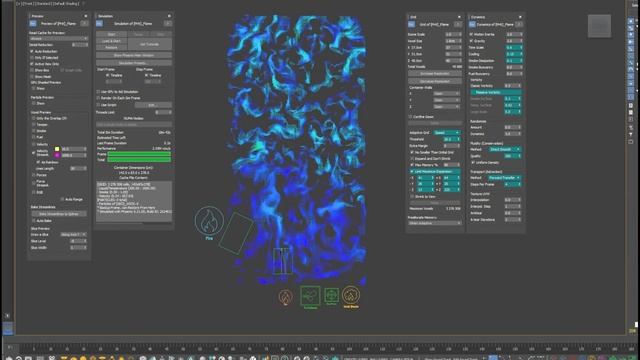Open Advection Method dropdown

pyautogui.click(x=504, y=178)
